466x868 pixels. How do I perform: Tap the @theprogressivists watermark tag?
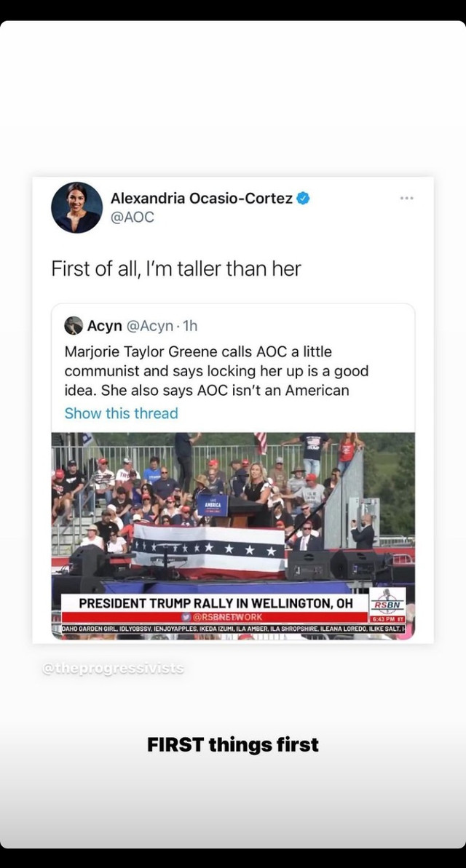click(113, 669)
